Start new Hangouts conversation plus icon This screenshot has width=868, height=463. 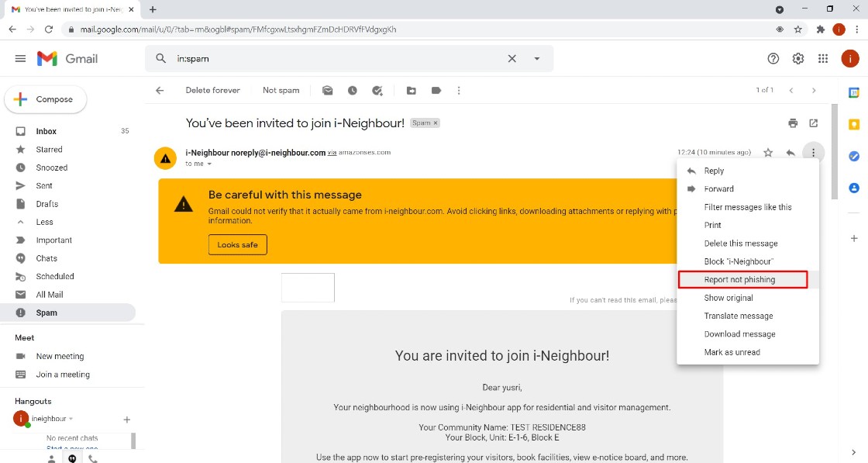(x=127, y=420)
